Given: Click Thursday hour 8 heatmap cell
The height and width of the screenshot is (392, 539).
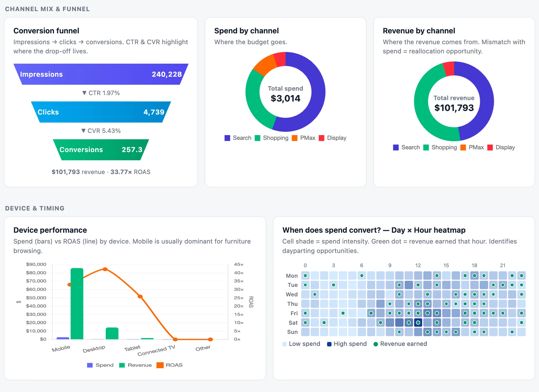Looking at the screenshot, I should click(380, 304).
